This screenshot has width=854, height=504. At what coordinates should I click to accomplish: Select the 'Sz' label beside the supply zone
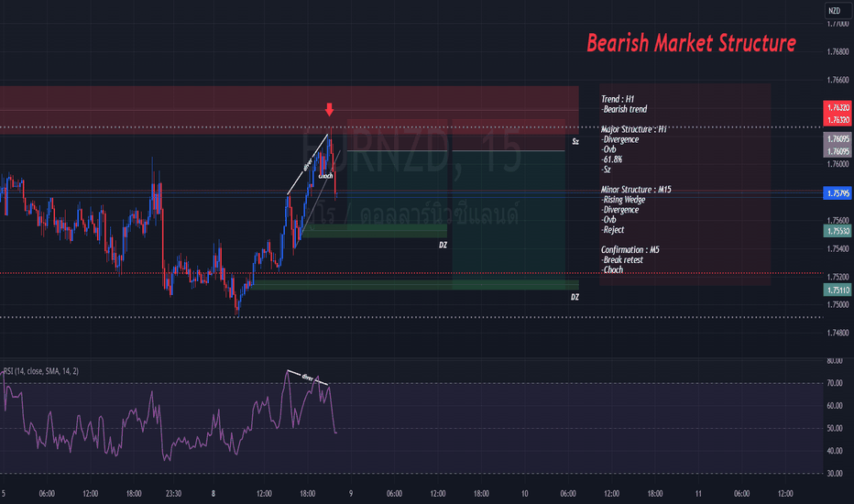[x=575, y=142]
